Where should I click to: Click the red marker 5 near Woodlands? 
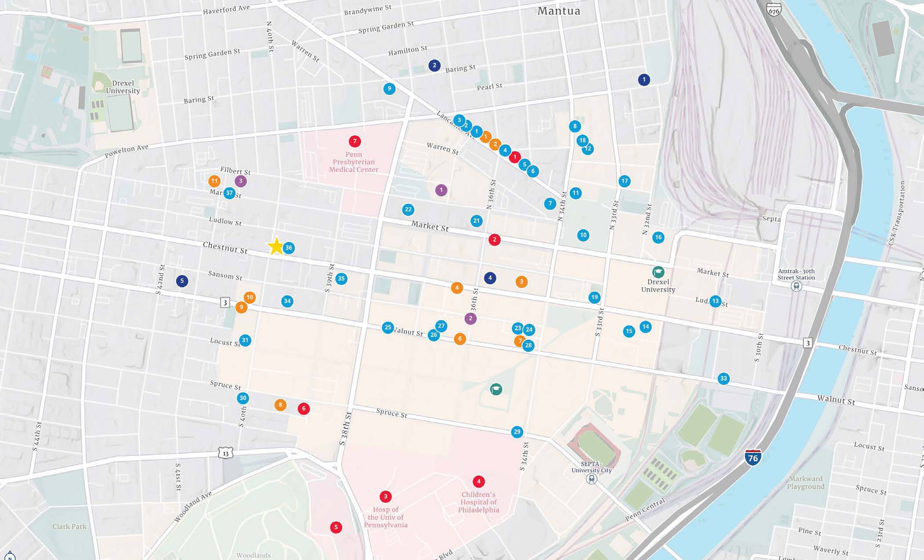(x=336, y=527)
